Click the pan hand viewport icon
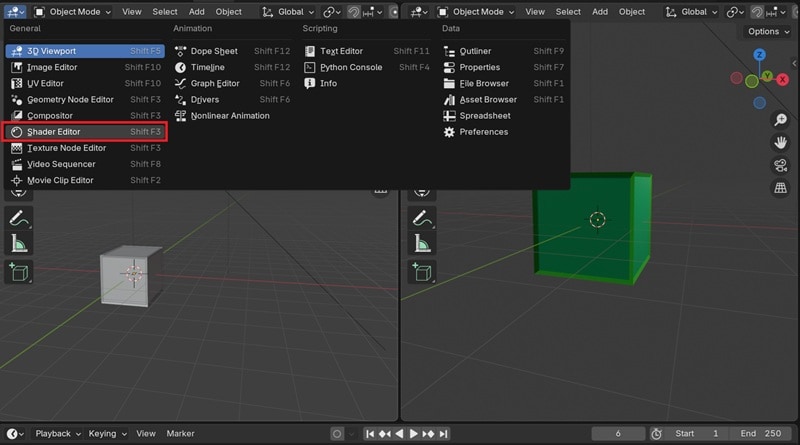800x445 pixels. [x=780, y=143]
